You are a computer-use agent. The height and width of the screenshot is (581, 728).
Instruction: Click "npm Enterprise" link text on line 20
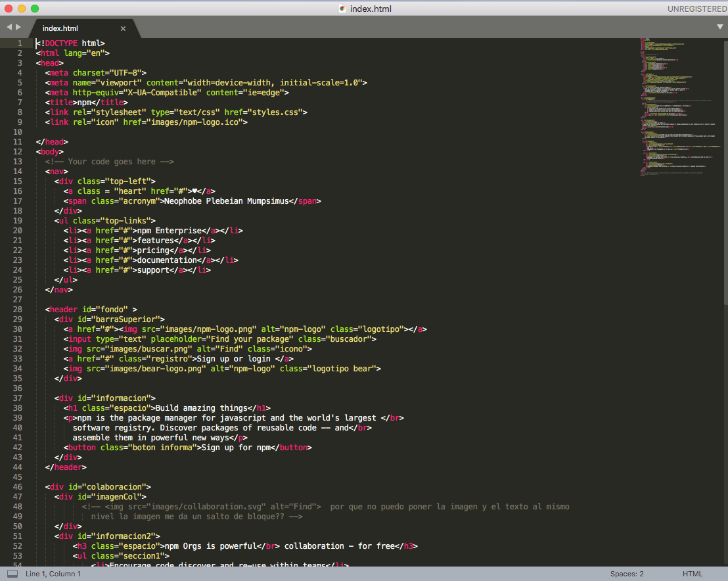point(170,231)
